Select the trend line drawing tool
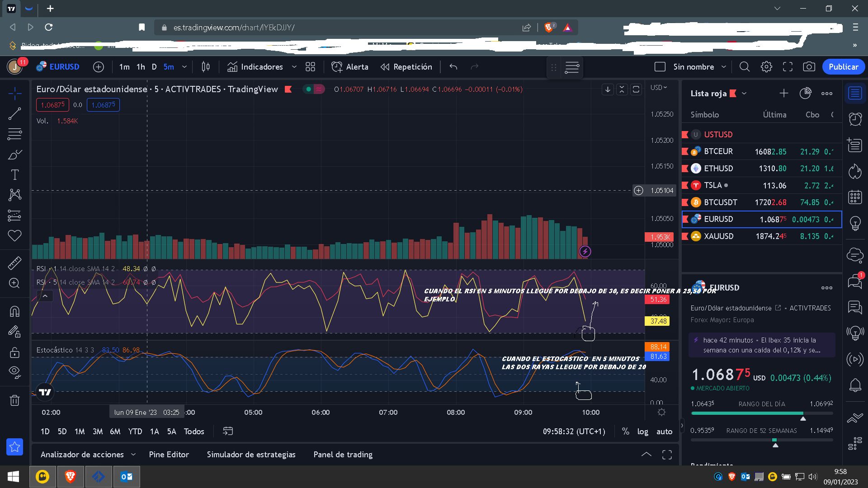868x488 pixels. [x=15, y=113]
